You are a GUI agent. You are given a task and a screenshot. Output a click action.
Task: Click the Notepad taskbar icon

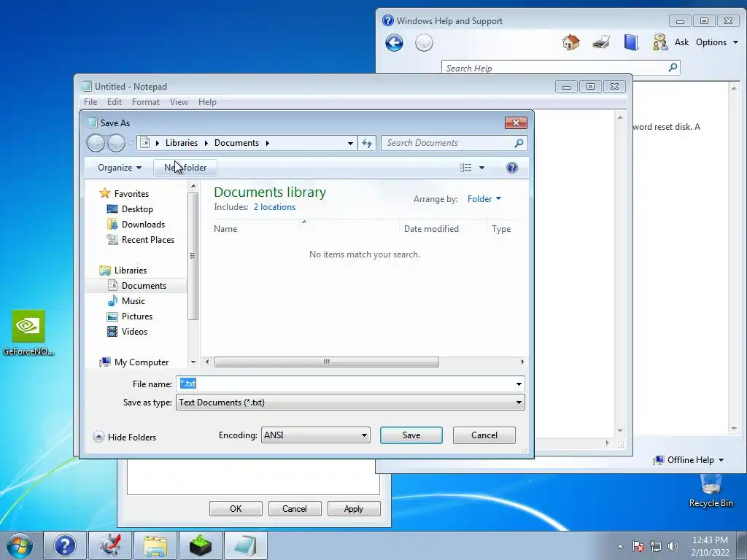245,545
